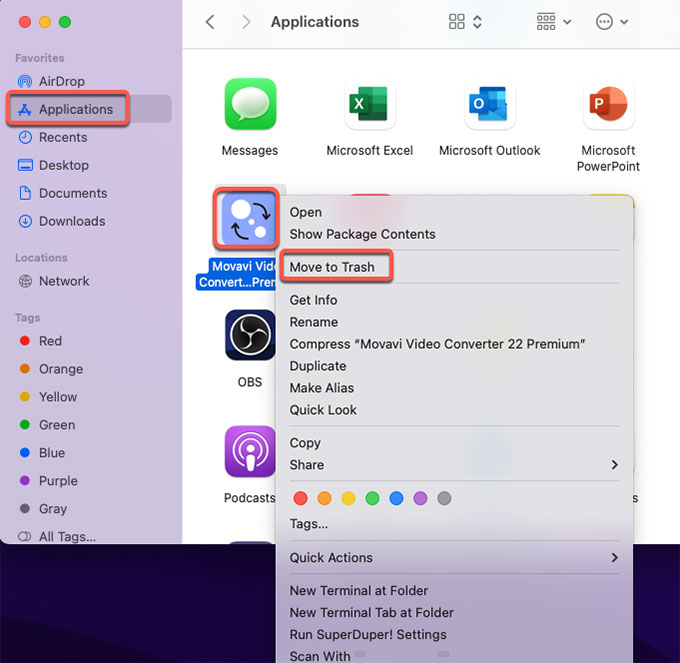Go forward with the right arrow
The height and width of the screenshot is (663, 680).
click(246, 22)
